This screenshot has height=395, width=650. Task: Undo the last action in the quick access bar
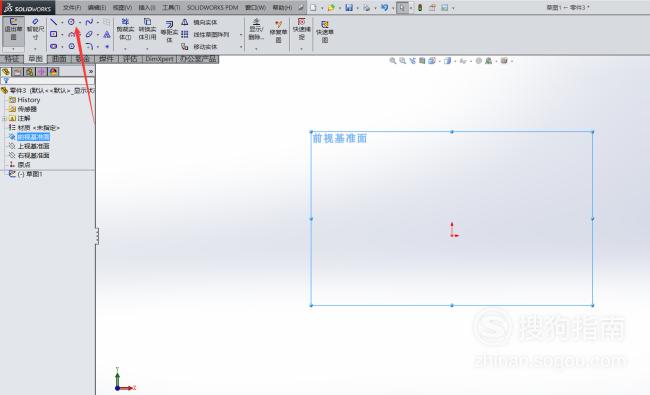tap(384, 7)
